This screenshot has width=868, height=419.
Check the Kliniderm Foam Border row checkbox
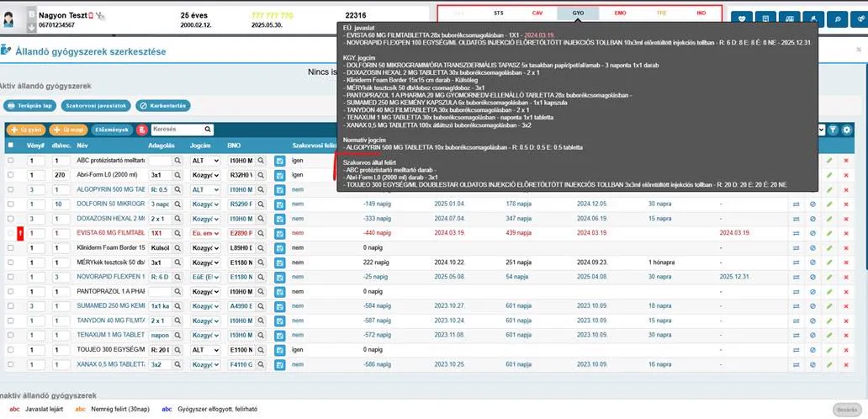[x=11, y=248]
